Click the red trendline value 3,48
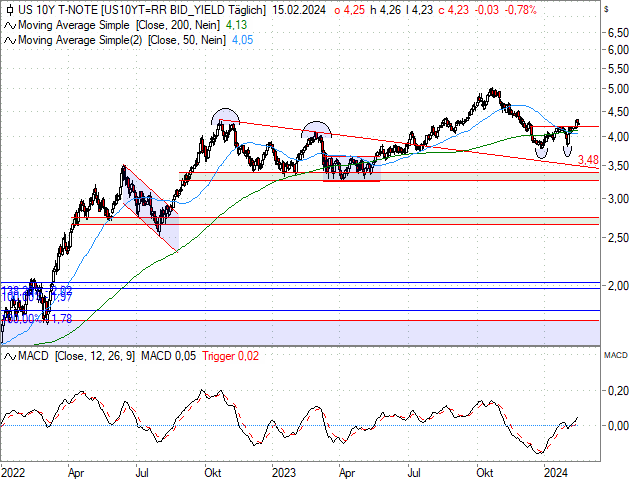 point(588,160)
